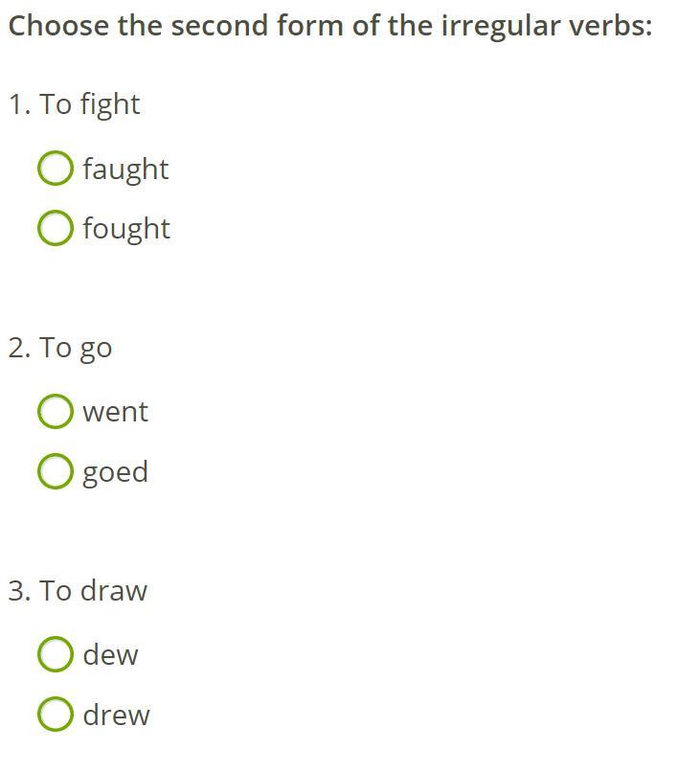This screenshot has height=773, width=700.
Task: Click the 'dew' answer label text
Action: 110,654
